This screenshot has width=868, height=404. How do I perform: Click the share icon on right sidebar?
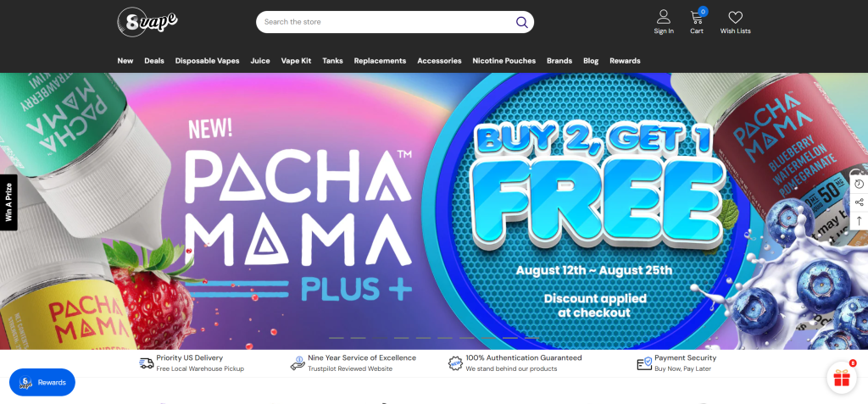pos(860,202)
